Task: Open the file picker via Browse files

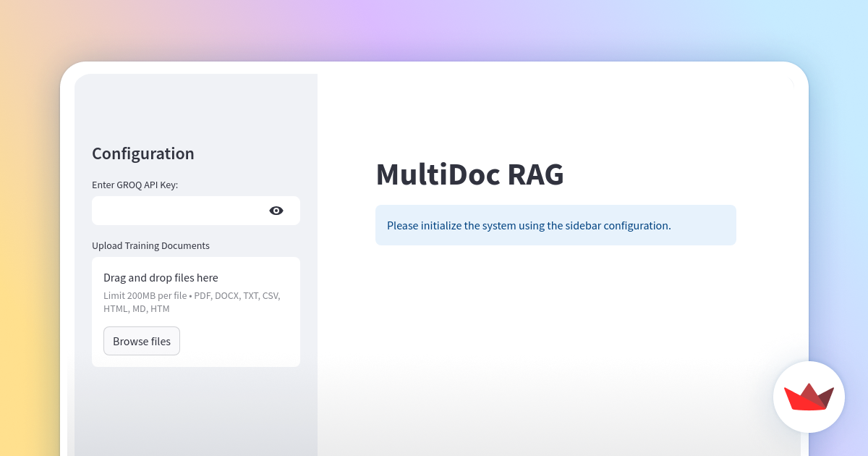Action: point(142,340)
